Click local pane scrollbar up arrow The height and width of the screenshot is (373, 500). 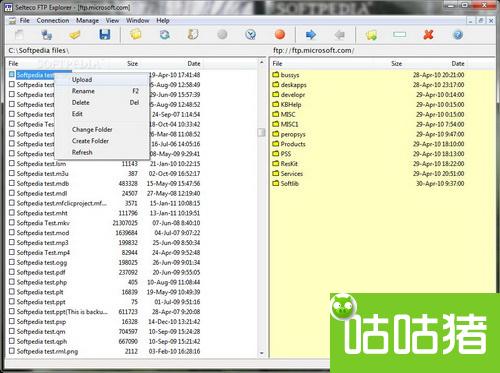262,62
